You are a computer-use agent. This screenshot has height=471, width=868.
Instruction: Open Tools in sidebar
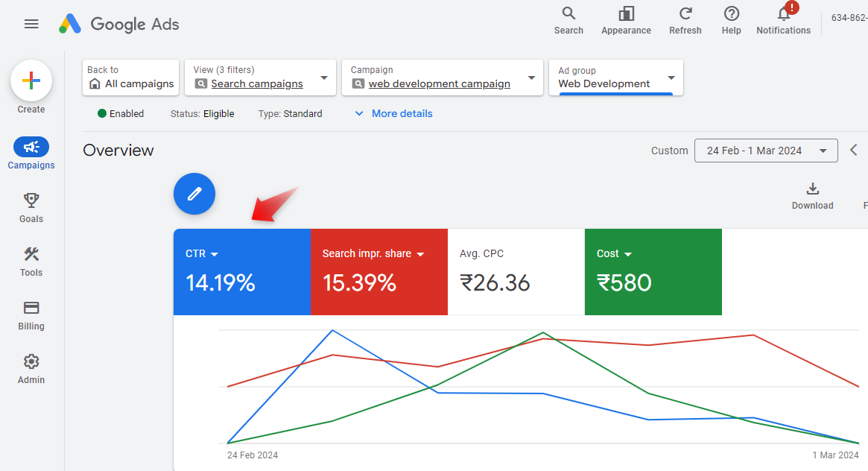point(31,261)
